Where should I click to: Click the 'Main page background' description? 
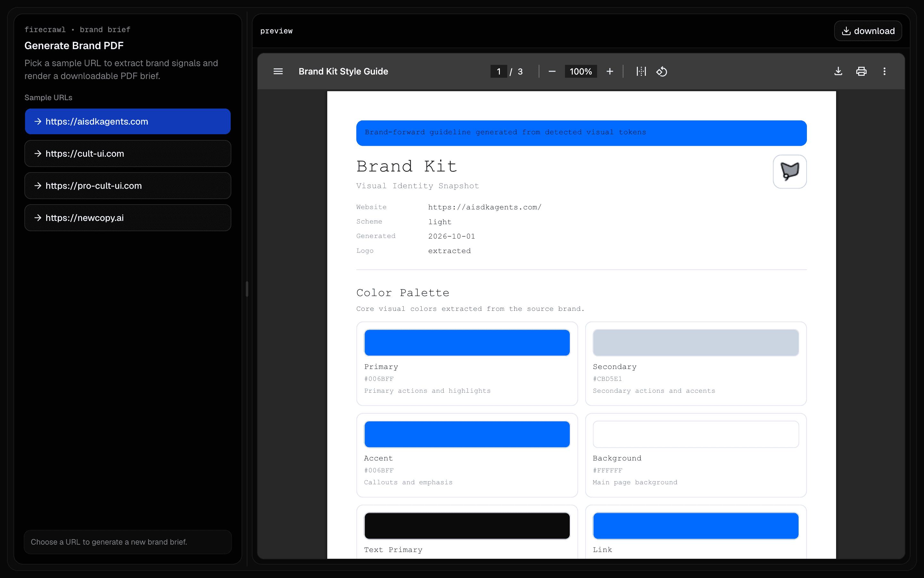[x=635, y=482]
